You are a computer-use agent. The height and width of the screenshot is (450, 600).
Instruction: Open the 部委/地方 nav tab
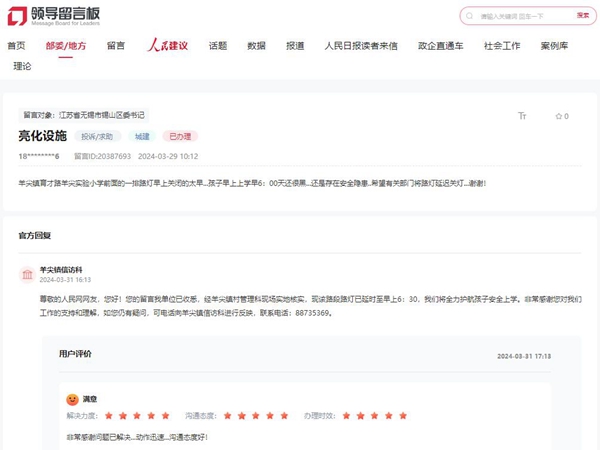click(x=66, y=46)
